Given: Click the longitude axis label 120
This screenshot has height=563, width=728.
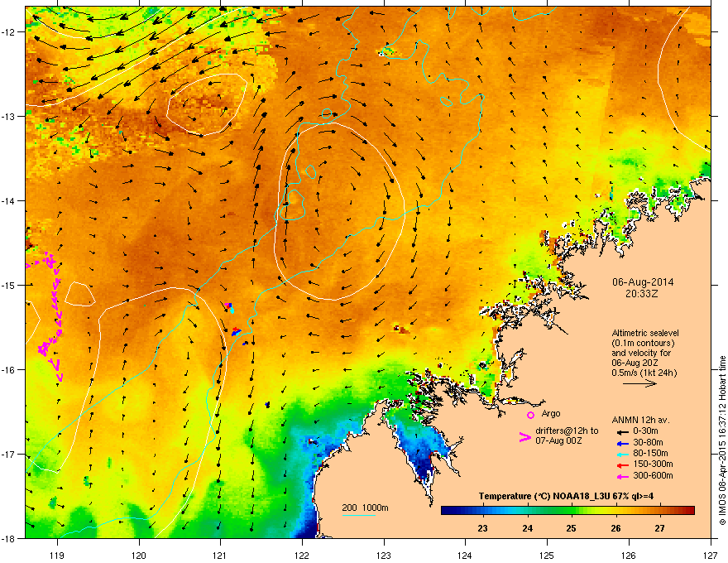Looking at the screenshot, I should [139, 555].
